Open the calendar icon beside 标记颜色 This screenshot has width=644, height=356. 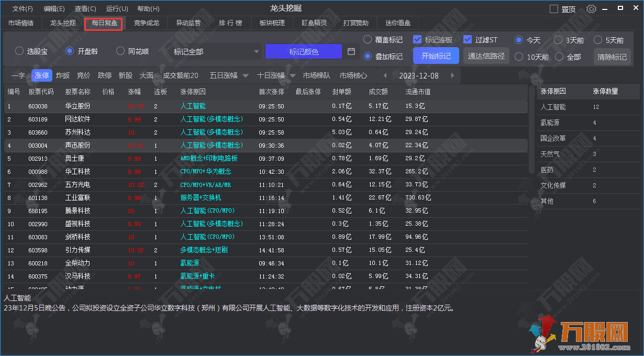point(351,51)
